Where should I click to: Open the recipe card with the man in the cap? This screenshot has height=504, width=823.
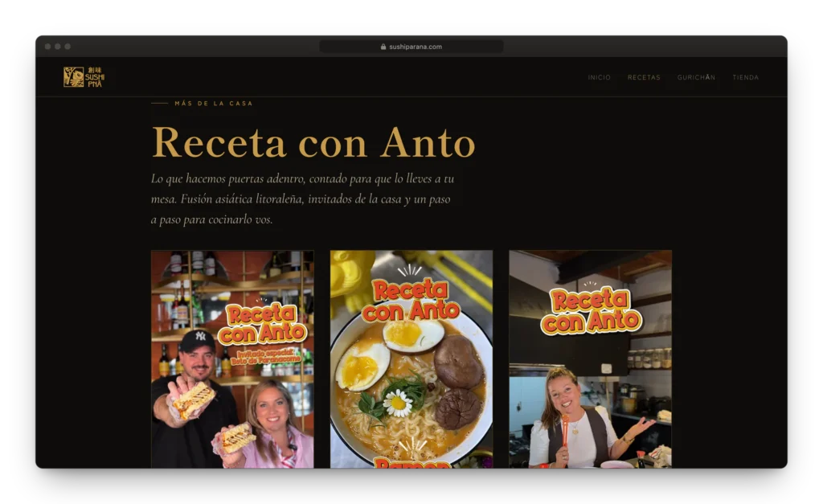coord(232,359)
